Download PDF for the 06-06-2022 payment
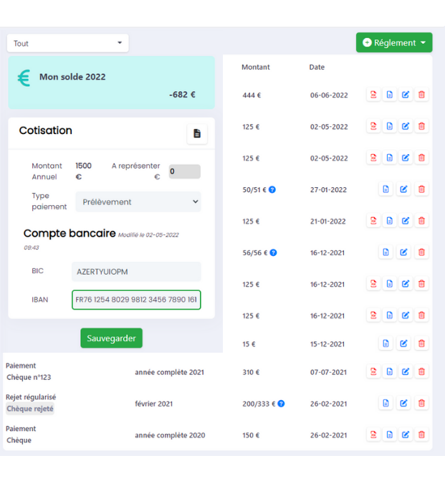This screenshot has width=445, height=504. (373, 95)
